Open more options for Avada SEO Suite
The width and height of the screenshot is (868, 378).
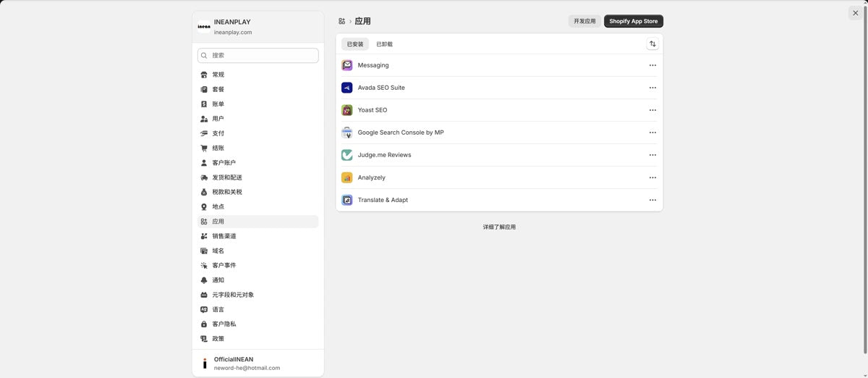pos(652,88)
